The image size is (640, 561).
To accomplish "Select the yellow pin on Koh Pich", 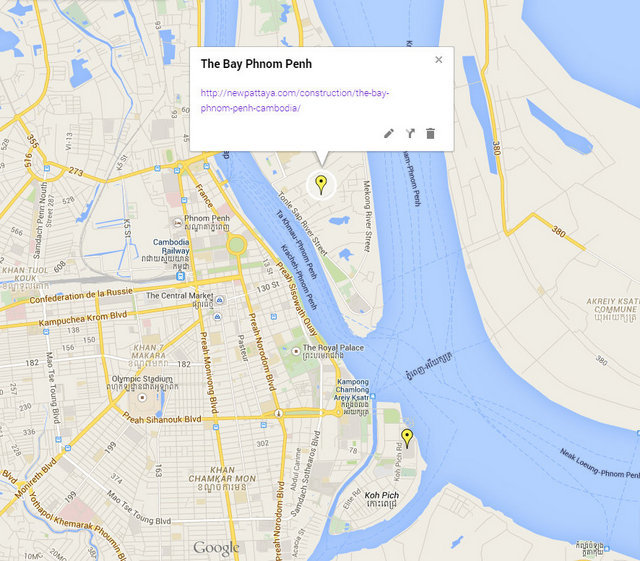I will point(407,439).
